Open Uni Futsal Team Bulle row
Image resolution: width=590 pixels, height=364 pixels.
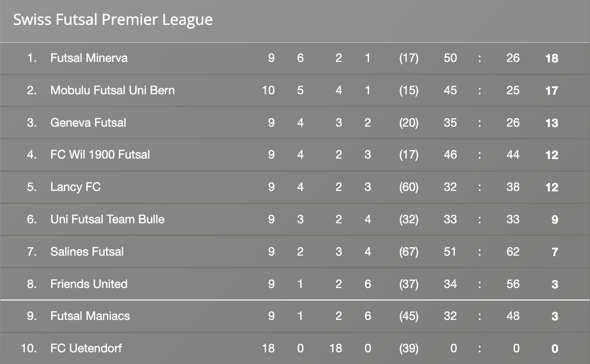(107, 219)
